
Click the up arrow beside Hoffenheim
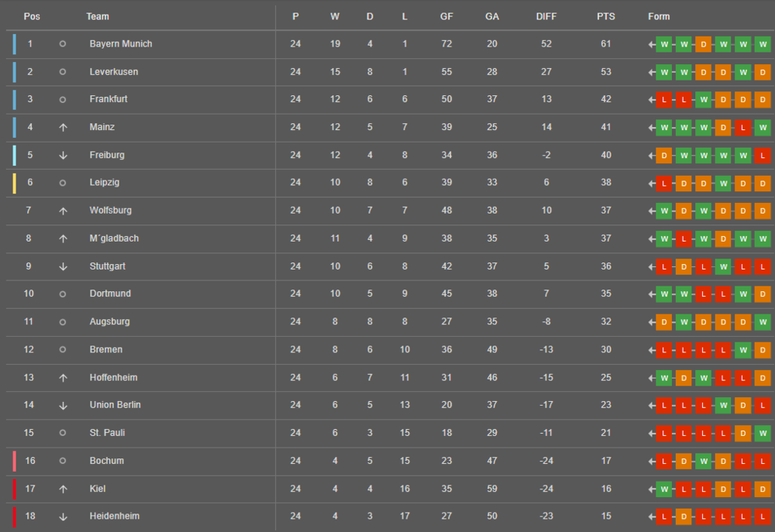[x=63, y=378]
